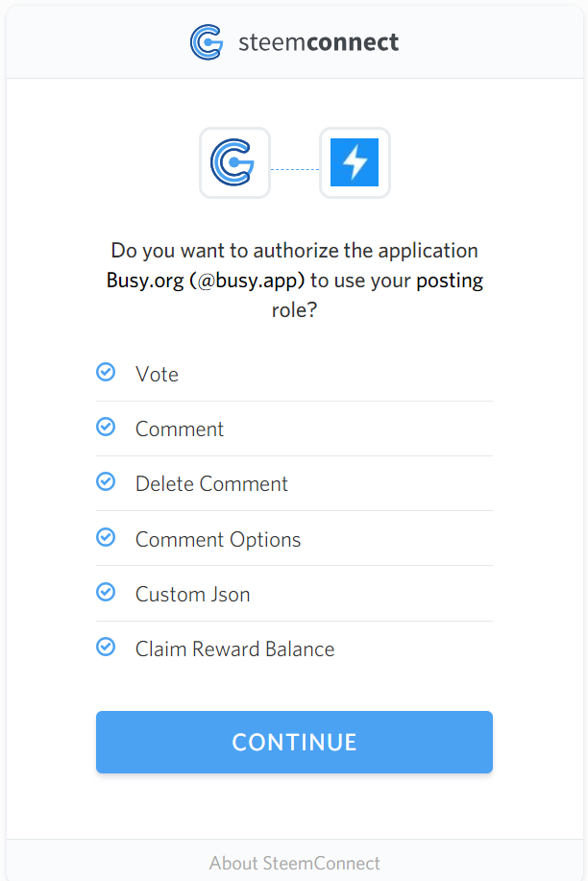588x881 pixels.
Task: Click the steemconnect header title text
Action: 319,42
